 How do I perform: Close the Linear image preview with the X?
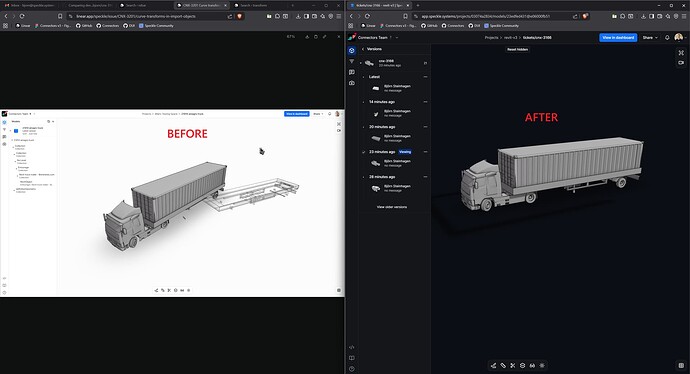pos(339,37)
